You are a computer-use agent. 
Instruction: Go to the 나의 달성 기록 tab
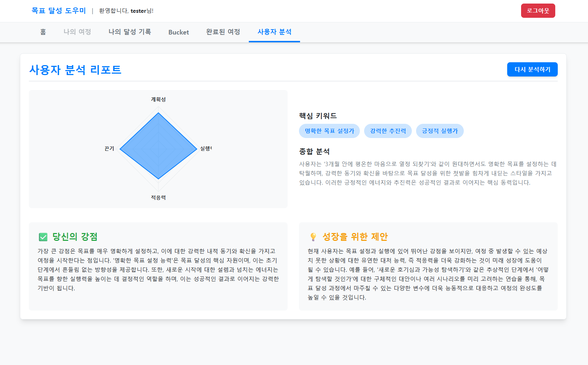[x=130, y=32]
